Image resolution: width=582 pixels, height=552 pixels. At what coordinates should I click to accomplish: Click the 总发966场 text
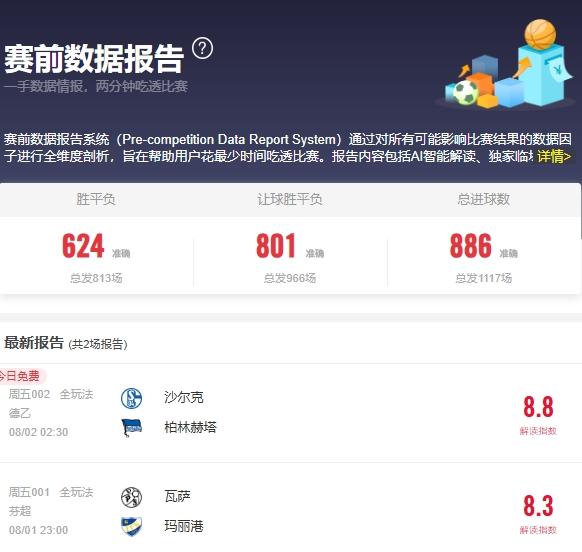(x=290, y=278)
